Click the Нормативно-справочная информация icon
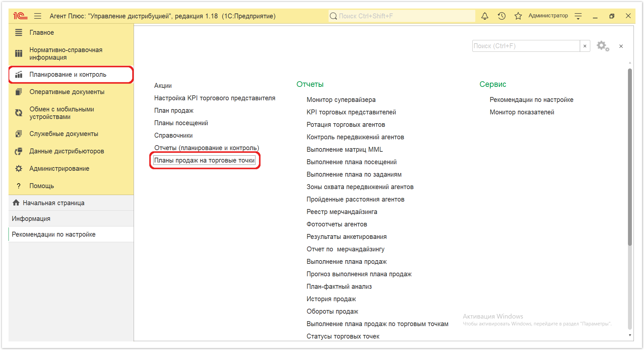This screenshot has width=644, height=350. coord(19,53)
